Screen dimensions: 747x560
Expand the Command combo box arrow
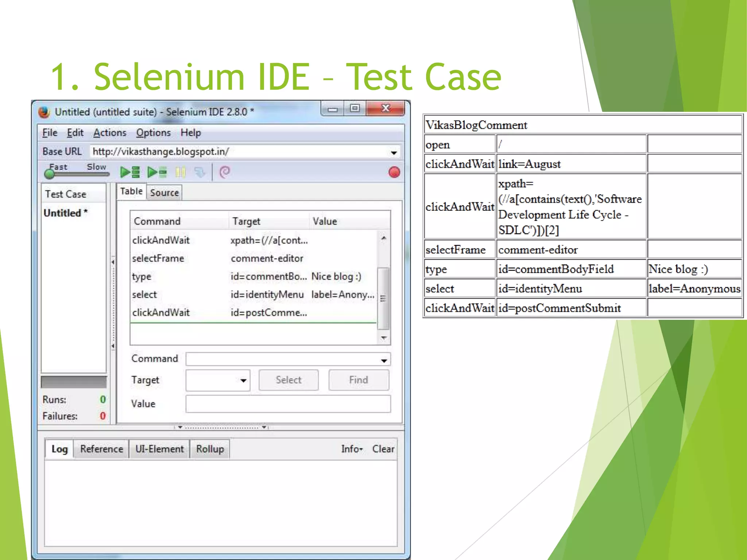coord(384,360)
